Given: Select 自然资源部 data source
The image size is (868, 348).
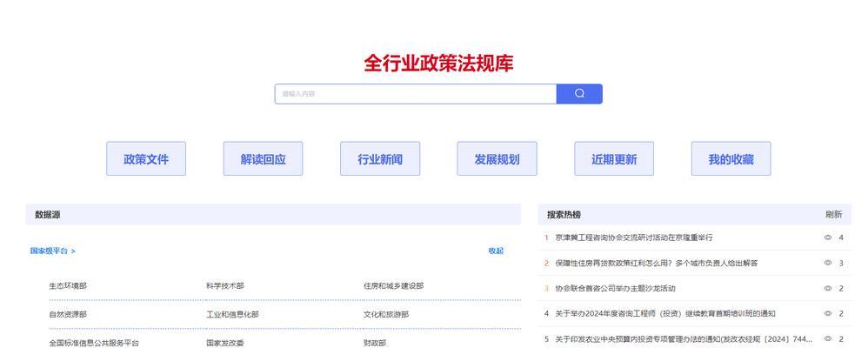Looking at the screenshot, I should pyautogui.click(x=68, y=314).
